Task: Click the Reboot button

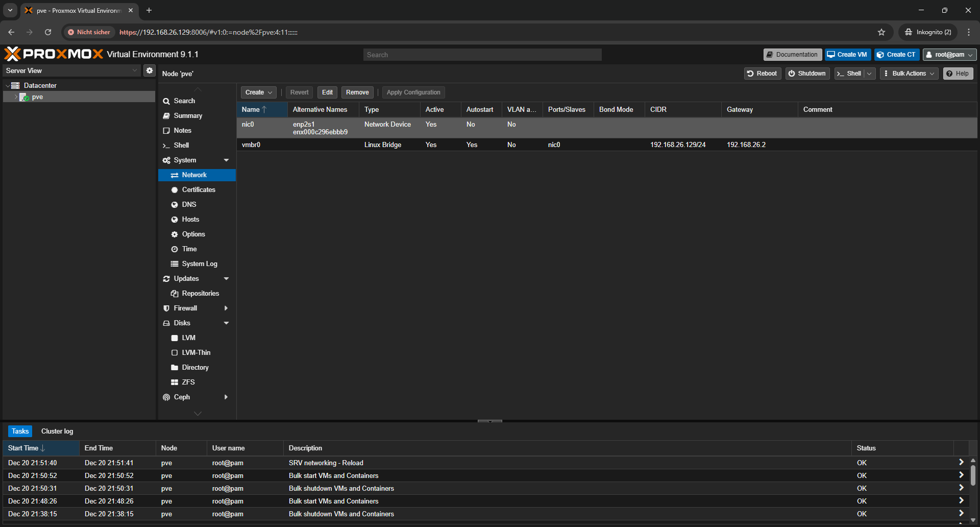Action: [x=762, y=74]
